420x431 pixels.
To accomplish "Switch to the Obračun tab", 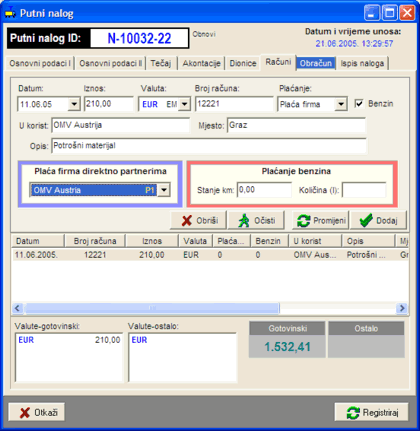I will tap(316, 63).
